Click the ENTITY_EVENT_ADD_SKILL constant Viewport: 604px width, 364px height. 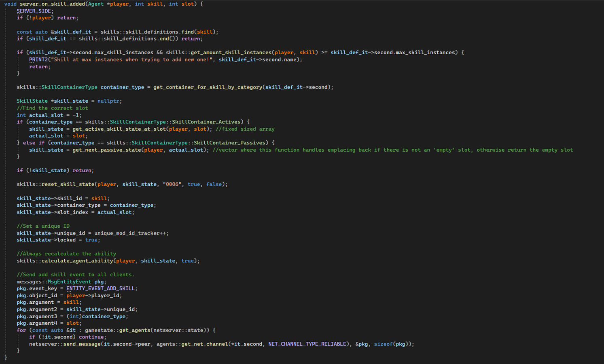coord(100,289)
